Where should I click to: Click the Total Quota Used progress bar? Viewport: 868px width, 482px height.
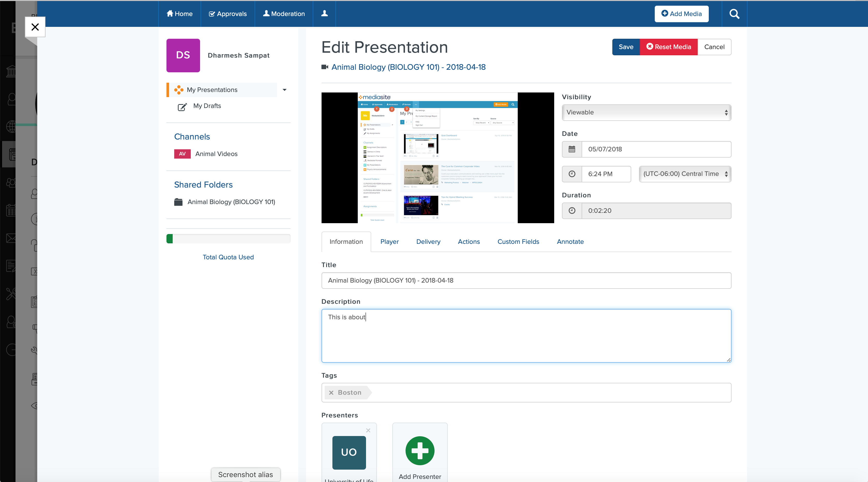tap(228, 238)
